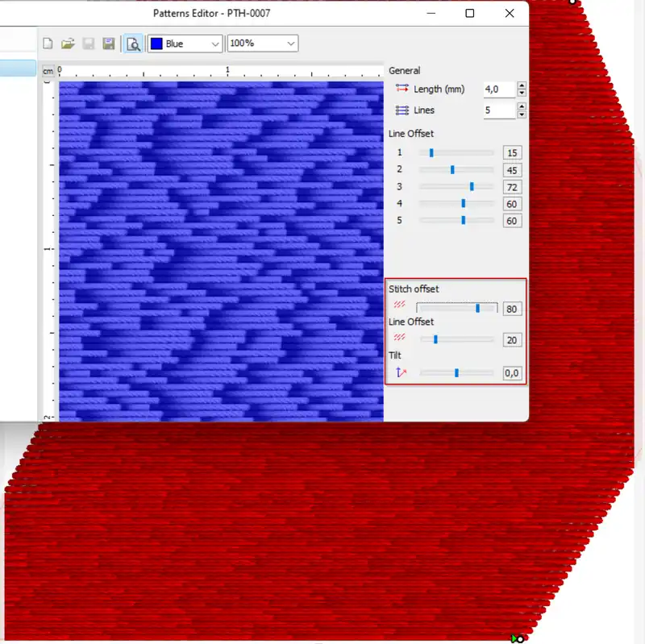Click the Lines stepper down arrow
Screen dimensions: 645x644
(x=522, y=115)
